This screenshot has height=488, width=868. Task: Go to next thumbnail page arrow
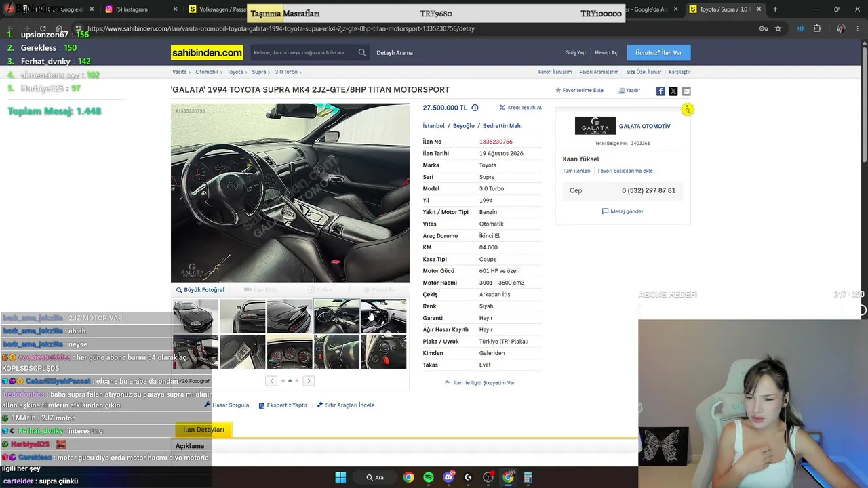(x=309, y=381)
